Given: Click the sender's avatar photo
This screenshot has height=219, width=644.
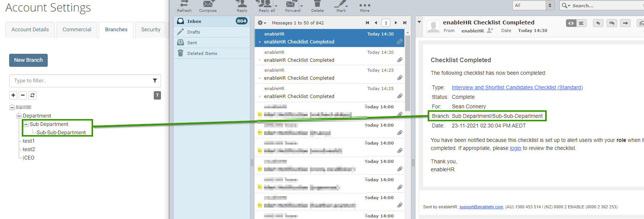Looking at the screenshot, I should (433, 27).
